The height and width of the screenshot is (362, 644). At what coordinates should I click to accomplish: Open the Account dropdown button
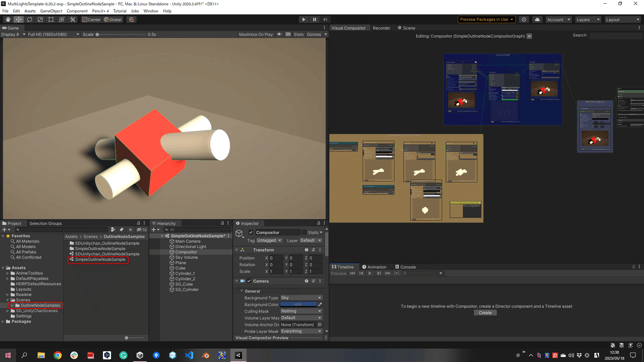pyautogui.click(x=558, y=19)
